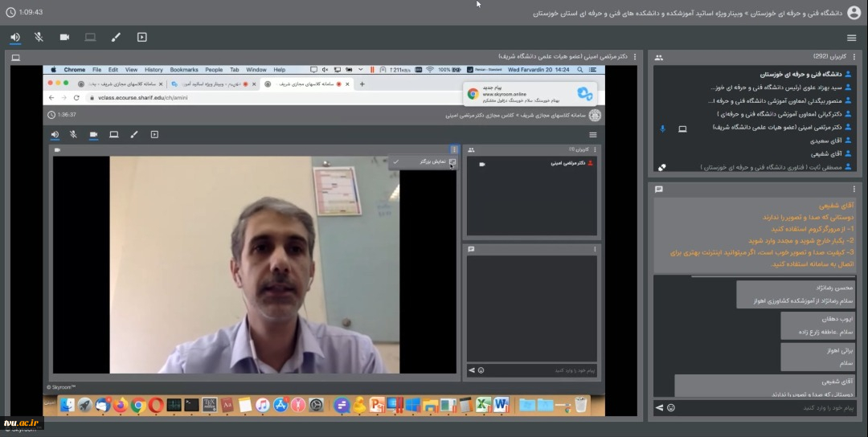Open the hamburger menu at top right of the webinar

(851, 38)
